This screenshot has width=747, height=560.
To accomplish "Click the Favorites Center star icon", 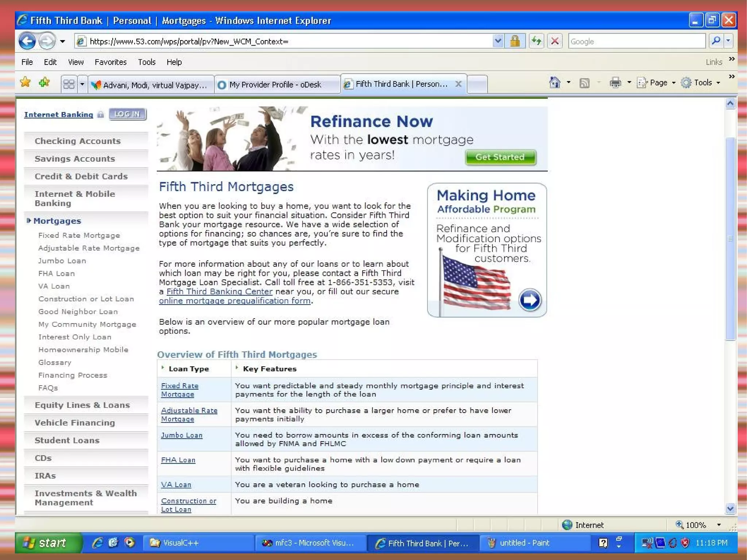I will pos(25,82).
